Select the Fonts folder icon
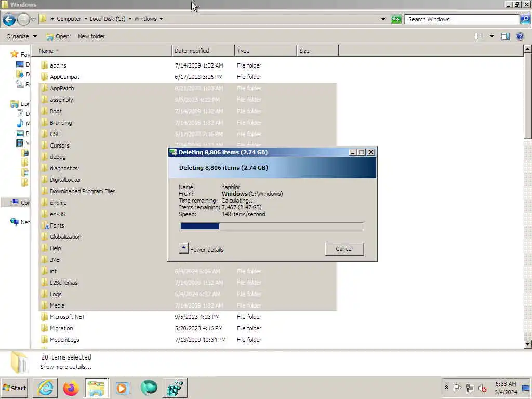The width and height of the screenshot is (532, 399). pyautogui.click(x=45, y=225)
